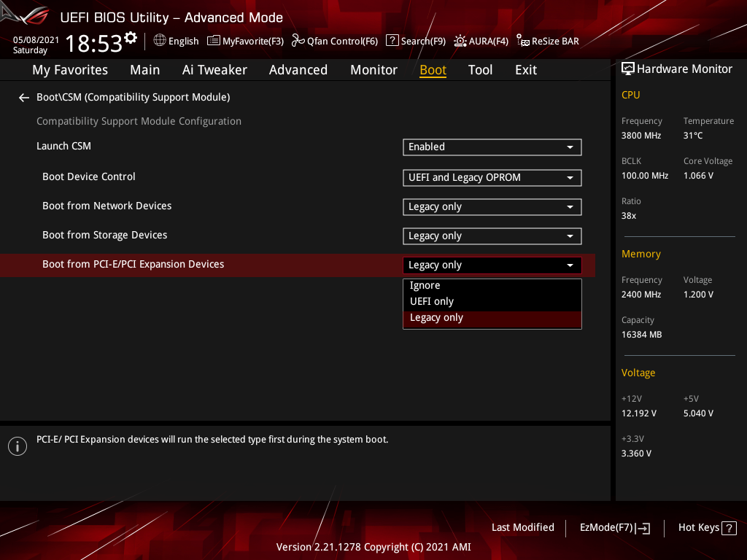Click the gear icon next to the clock
Image resolution: width=747 pixels, height=560 pixels.
(131, 38)
